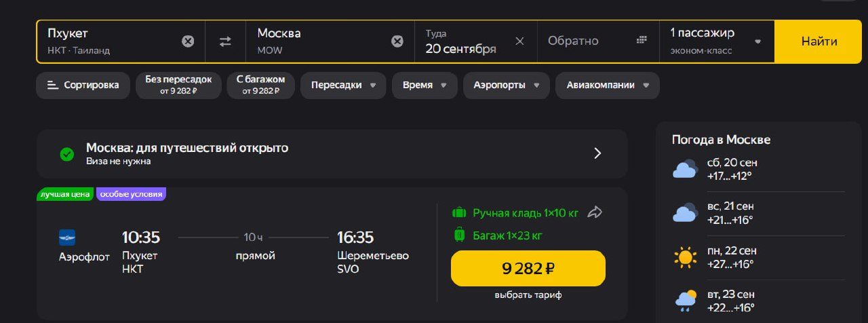Click the green carry-on bag icon

(x=459, y=213)
